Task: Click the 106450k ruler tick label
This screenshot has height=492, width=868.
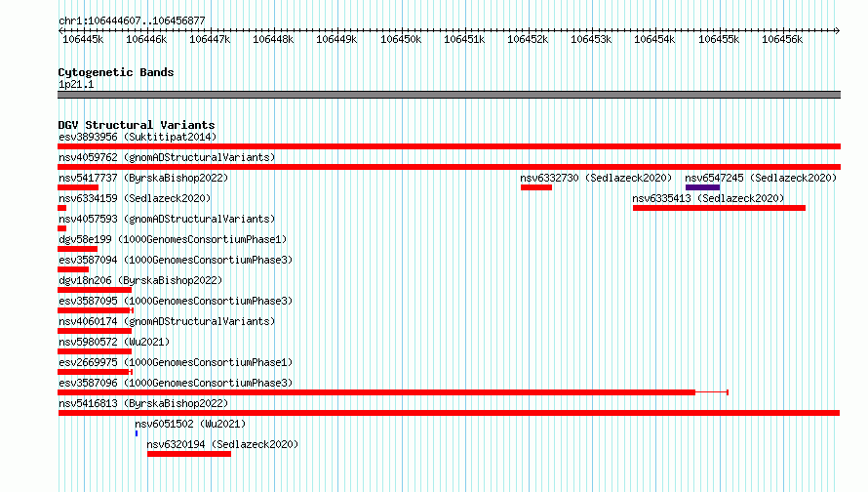Action: tap(401, 40)
